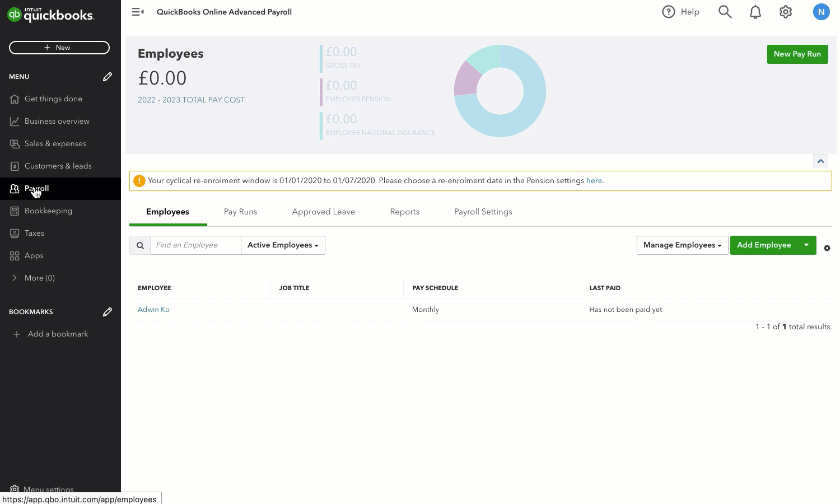The image size is (840, 504).
Task: Sort by EMPLOYEE column header
Action: pyautogui.click(x=155, y=288)
